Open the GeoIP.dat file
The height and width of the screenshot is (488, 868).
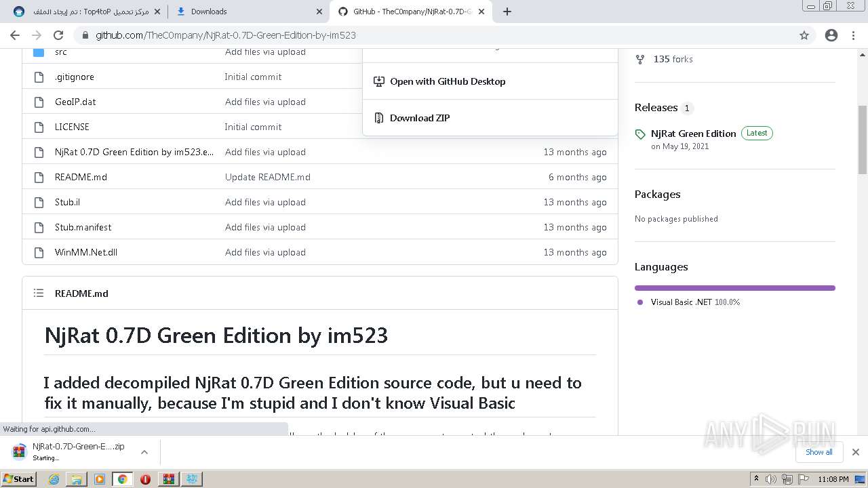pyautogui.click(x=75, y=102)
